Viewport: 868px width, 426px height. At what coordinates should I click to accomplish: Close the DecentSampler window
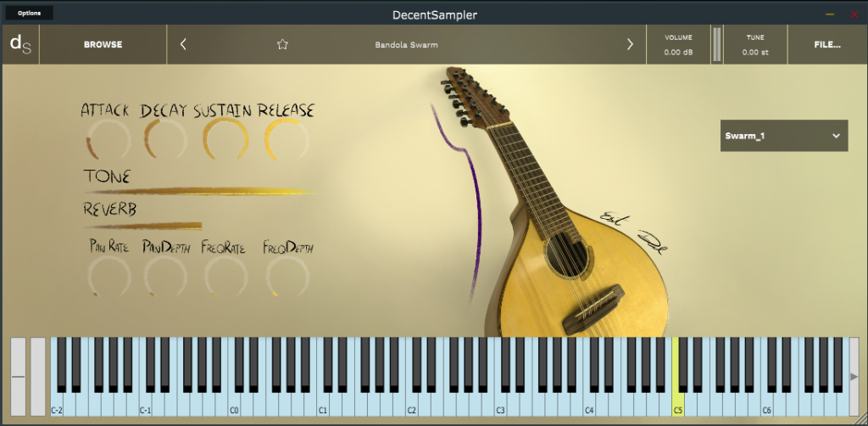tap(854, 14)
